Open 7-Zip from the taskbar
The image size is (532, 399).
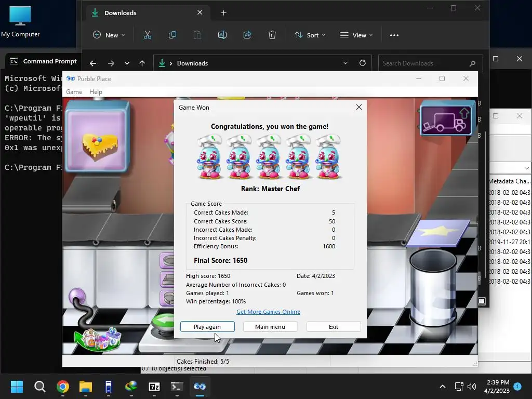pos(154,387)
